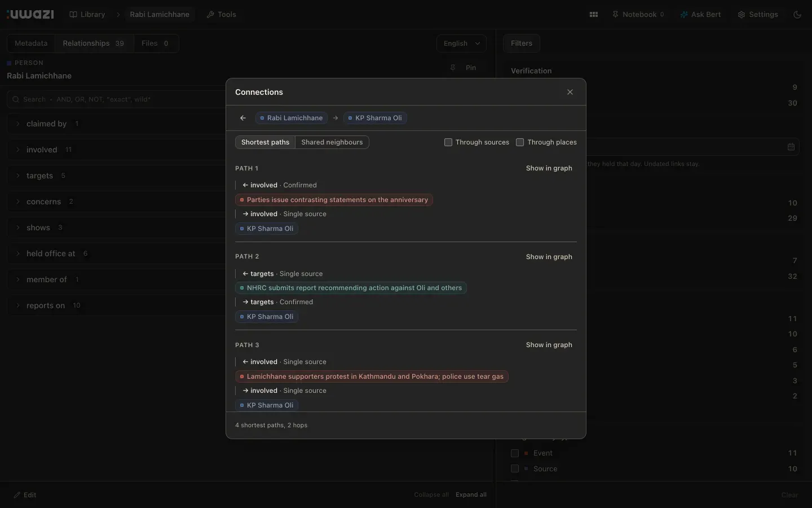Toggle dark mode moon icon
The width and height of the screenshot is (812, 508).
(x=797, y=14)
